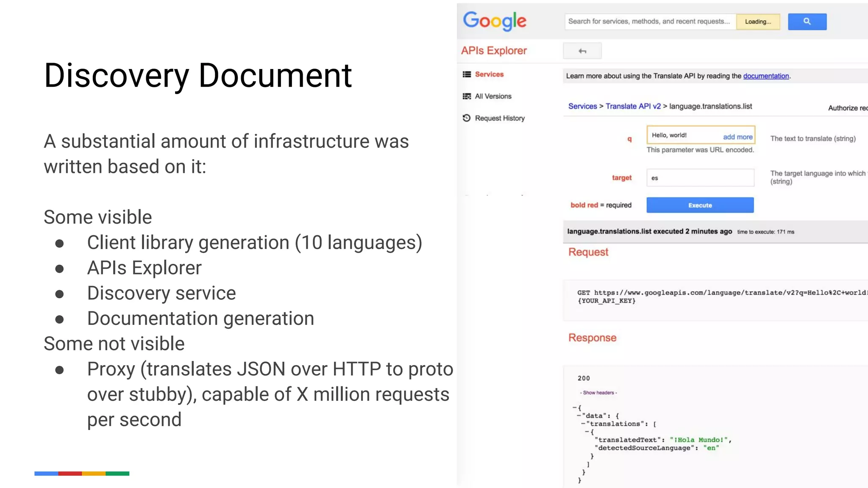Viewport: 868px width, 488px height.
Task: Click the Request section heading
Action: 588,252
